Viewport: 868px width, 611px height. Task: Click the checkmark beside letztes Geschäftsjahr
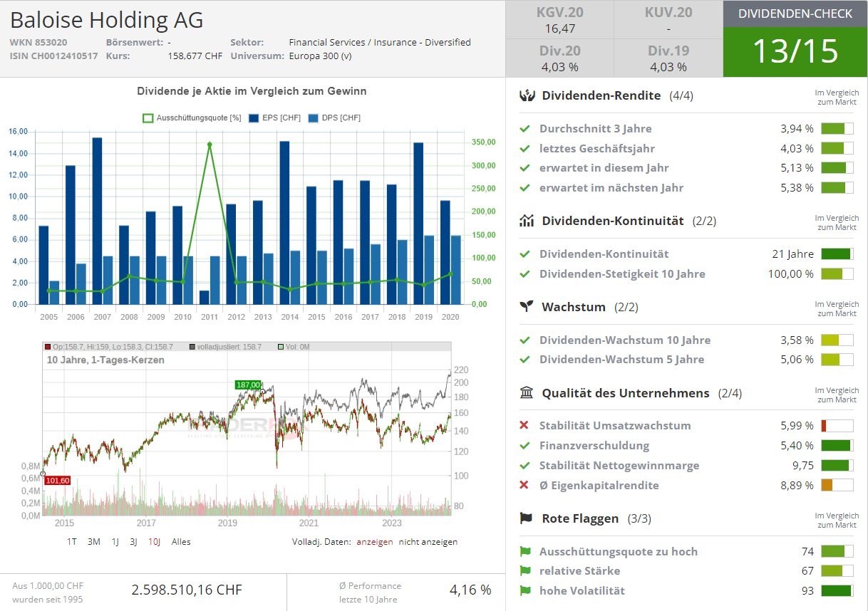(525, 149)
